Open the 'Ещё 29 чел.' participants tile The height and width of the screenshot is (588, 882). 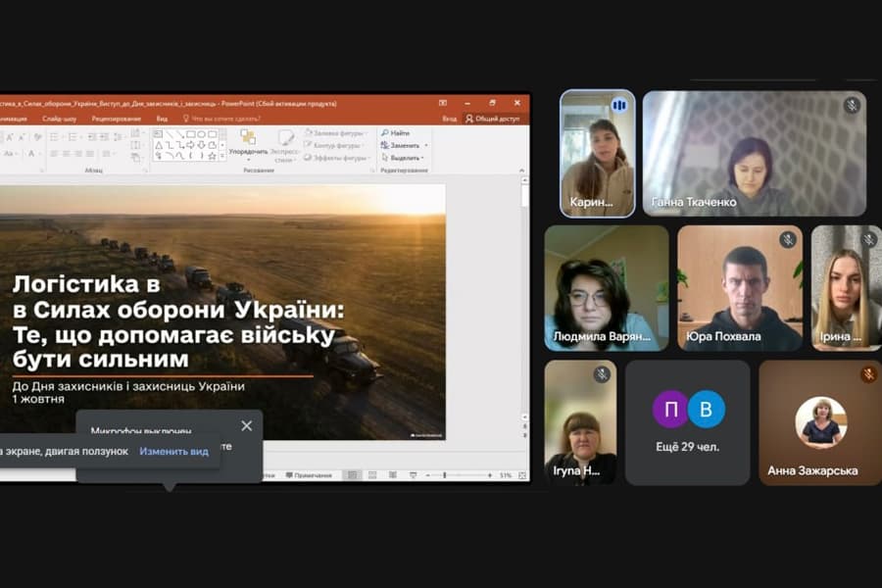pyautogui.click(x=687, y=423)
